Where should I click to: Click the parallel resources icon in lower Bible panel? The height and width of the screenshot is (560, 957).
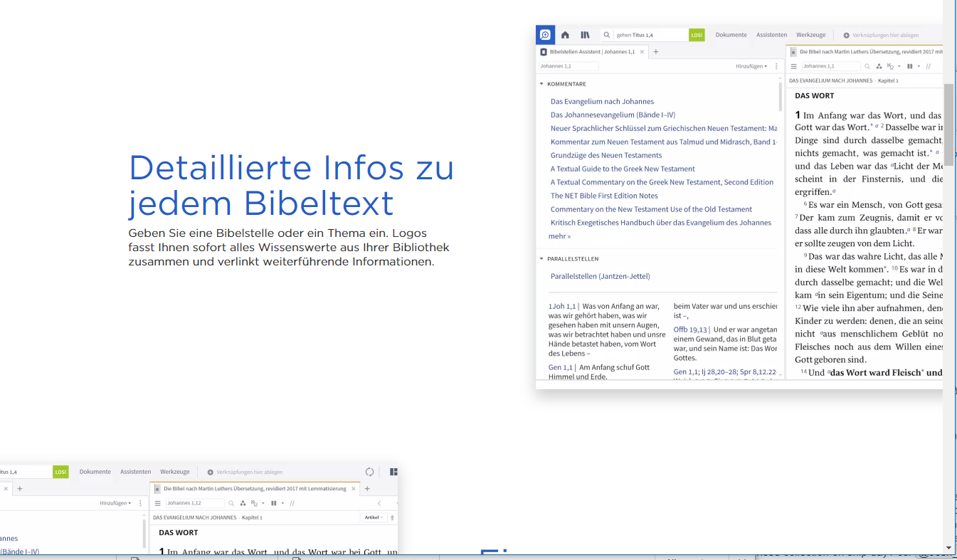[274, 503]
